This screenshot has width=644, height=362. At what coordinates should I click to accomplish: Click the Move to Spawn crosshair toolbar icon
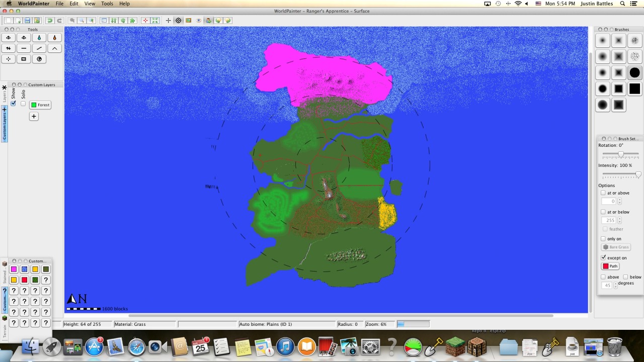pos(168,21)
